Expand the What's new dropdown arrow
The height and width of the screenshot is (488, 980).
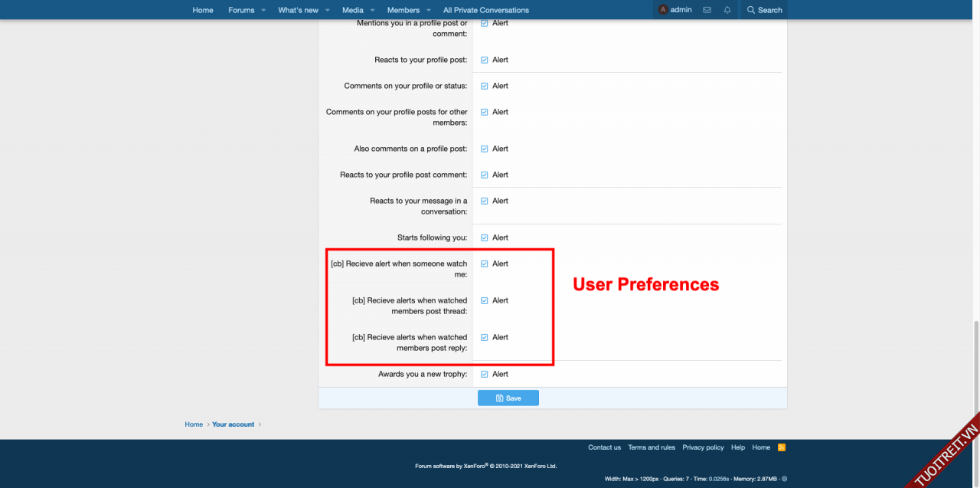tap(327, 10)
